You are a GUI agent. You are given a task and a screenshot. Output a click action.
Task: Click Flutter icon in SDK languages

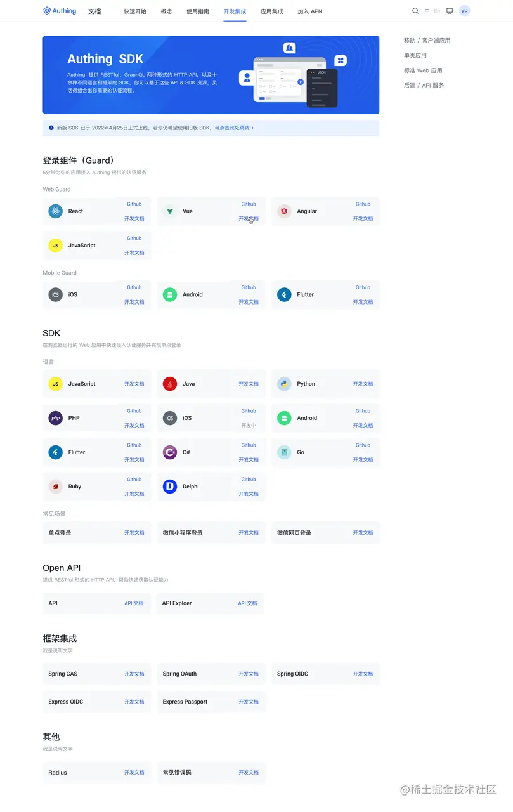point(56,452)
